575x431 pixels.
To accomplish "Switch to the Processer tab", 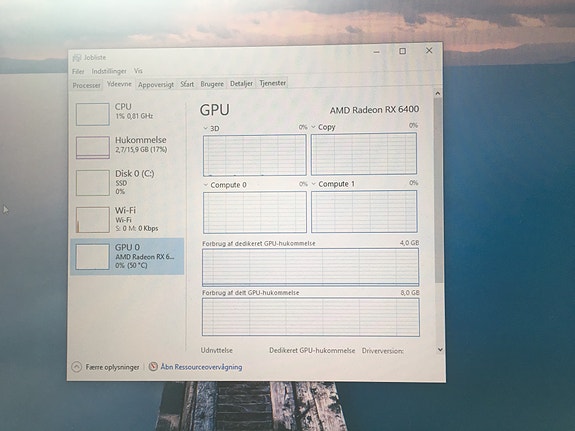I will (87, 85).
